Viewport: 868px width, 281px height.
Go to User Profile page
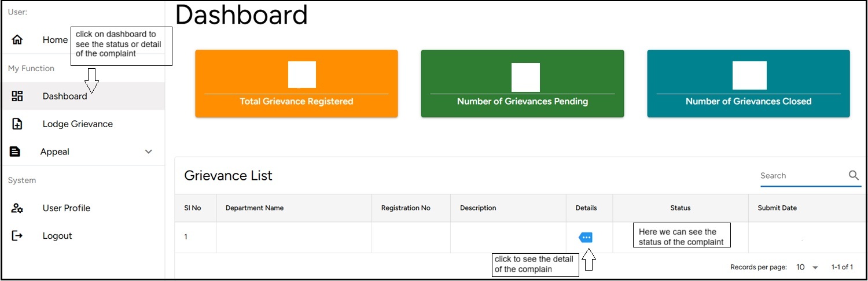[x=67, y=208]
